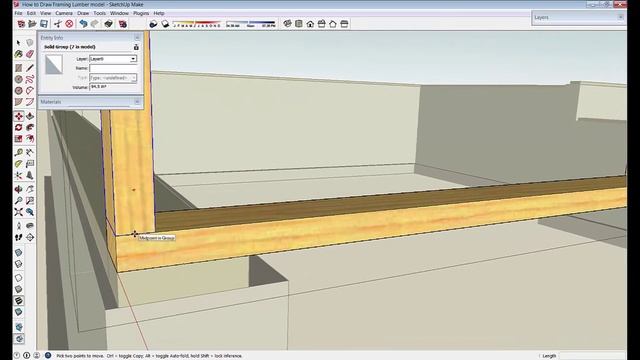Select the Text label tool
640x360 pixels.
pyautogui.click(x=30, y=164)
